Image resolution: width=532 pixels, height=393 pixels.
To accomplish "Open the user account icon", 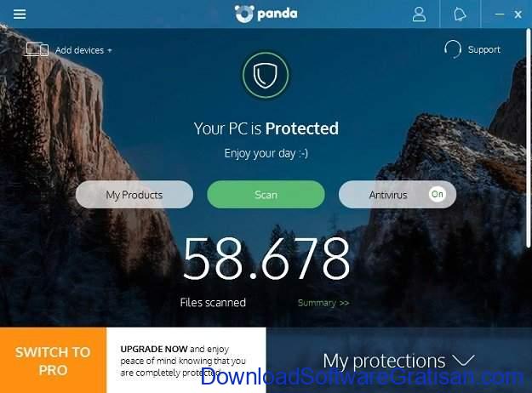I will tap(419, 14).
